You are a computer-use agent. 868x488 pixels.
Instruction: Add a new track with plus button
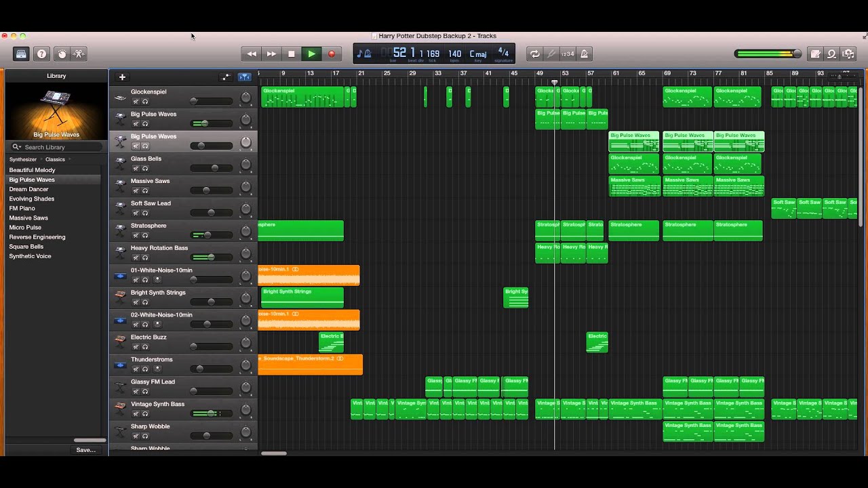pyautogui.click(x=122, y=77)
